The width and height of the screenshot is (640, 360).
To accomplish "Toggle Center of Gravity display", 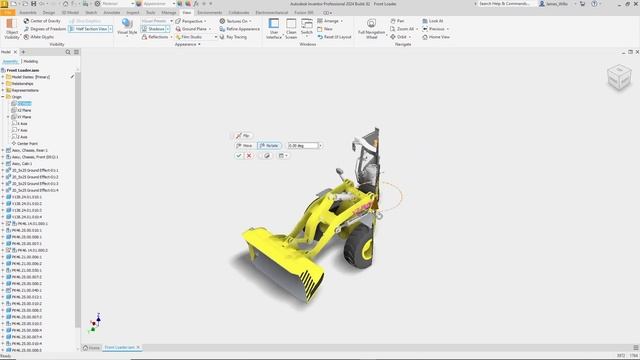I will pos(42,21).
